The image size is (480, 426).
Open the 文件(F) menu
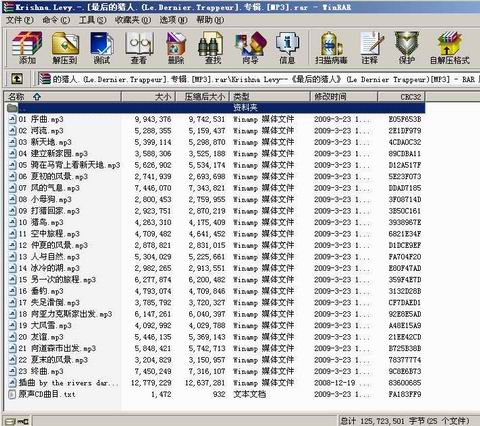click(x=20, y=20)
